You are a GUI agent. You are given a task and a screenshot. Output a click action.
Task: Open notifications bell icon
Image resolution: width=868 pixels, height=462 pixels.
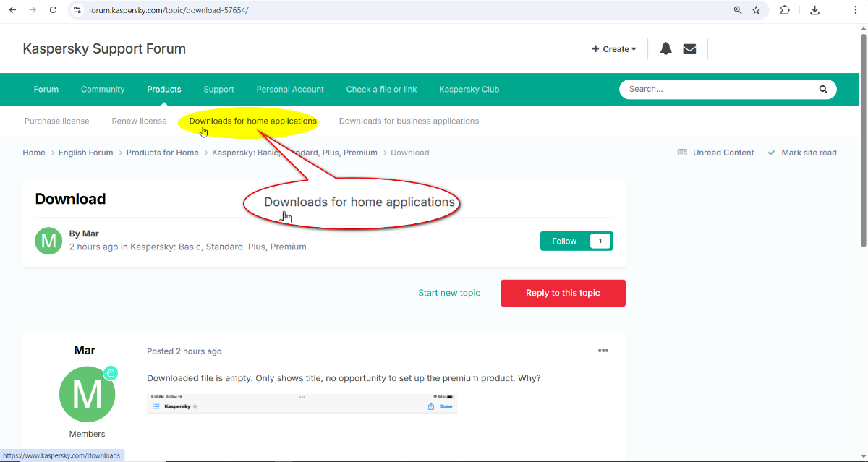point(666,48)
